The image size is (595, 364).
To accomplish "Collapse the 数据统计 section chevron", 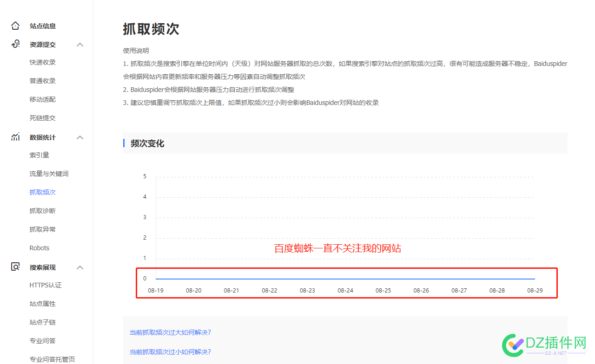I will click(x=80, y=137).
